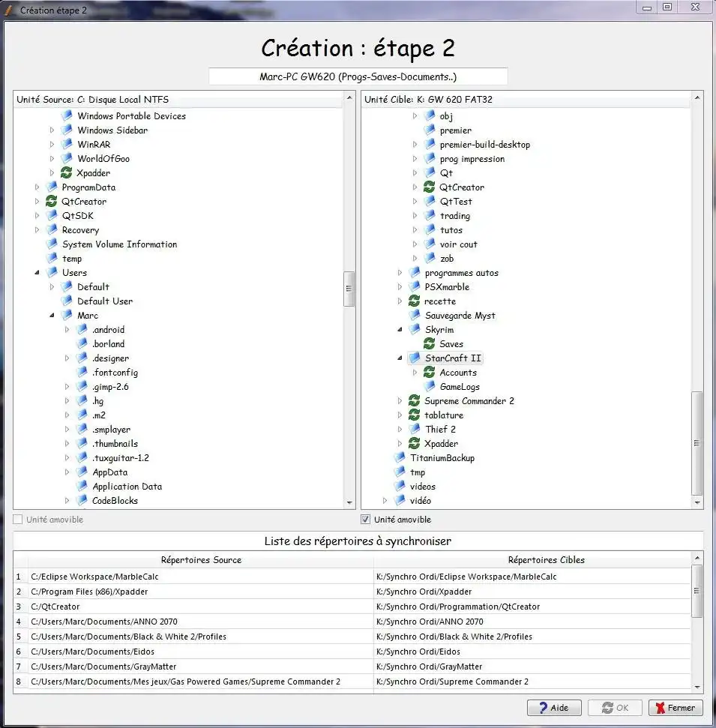This screenshot has width=716, height=728.
Task: Click the sync icon beside recette
Action: click(x=414, y=301)
